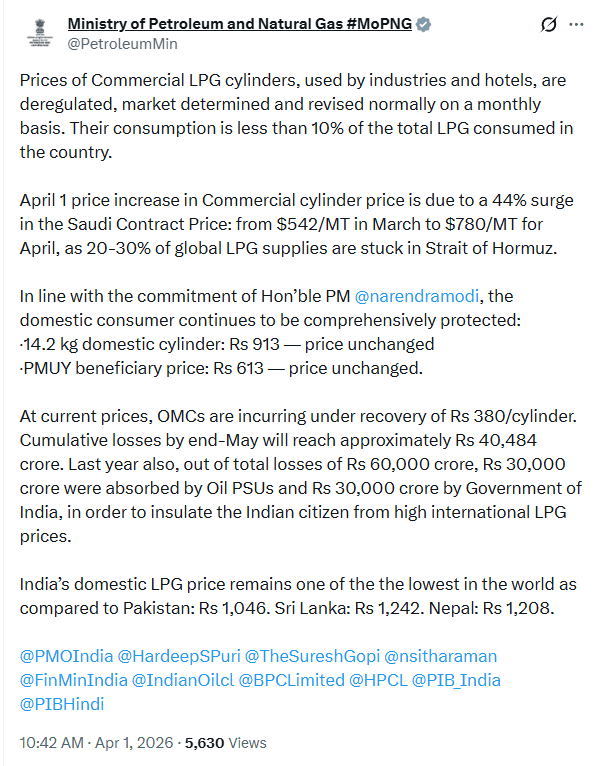Open the @PetroleumMin handle
This screenshot has height=766, width=601.
pyautogui.click(x=116, y=44)
